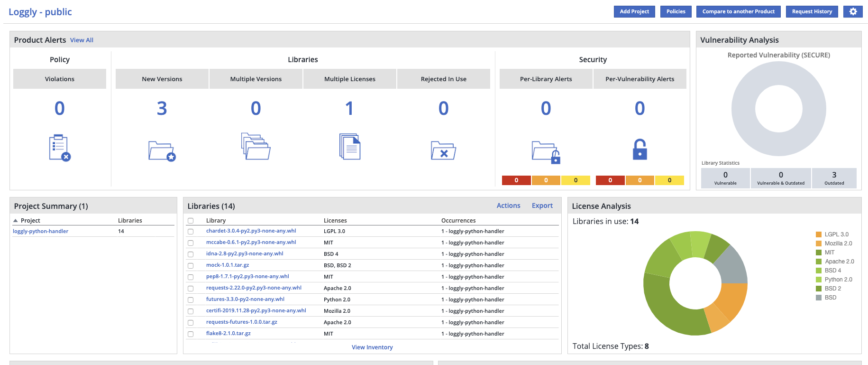Check the mock-1.0.1 library checkbox

(191, 266)
